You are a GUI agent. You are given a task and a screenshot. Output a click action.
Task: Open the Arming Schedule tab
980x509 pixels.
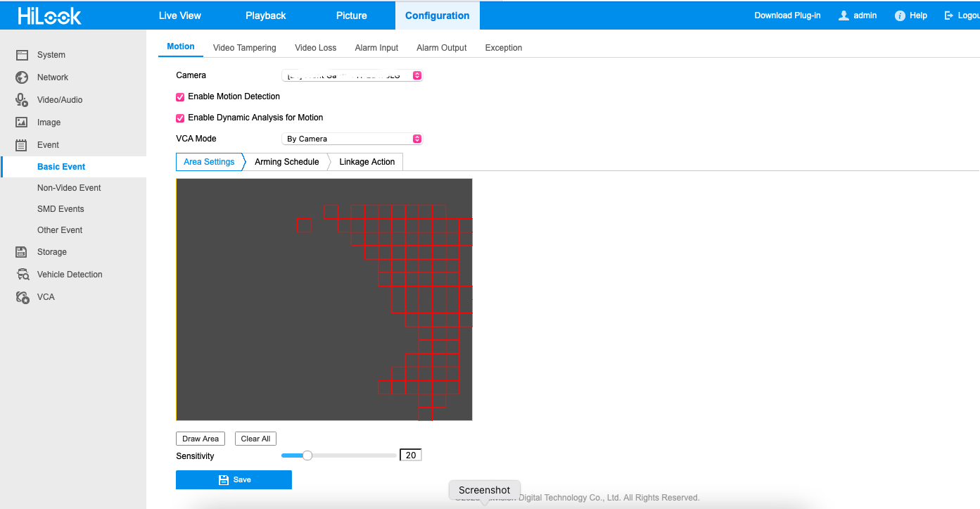286,162
